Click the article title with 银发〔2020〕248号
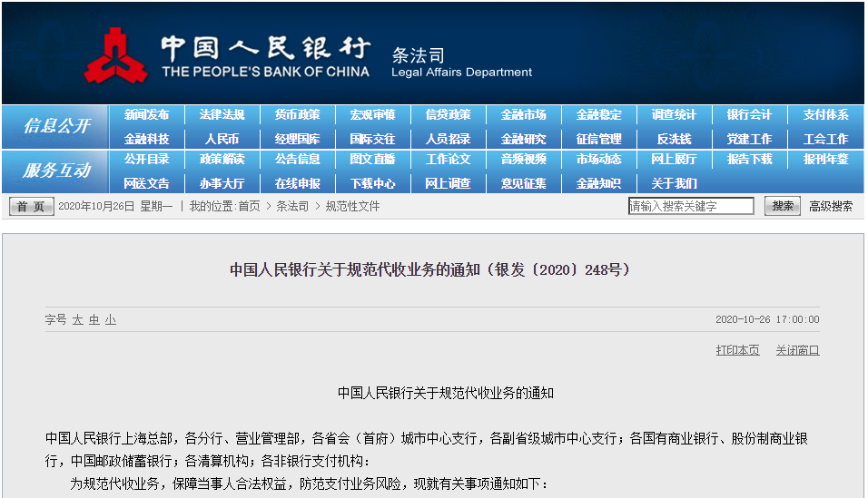Image resolution: width=868 pixels, height=498 pixels. (430, 269)
